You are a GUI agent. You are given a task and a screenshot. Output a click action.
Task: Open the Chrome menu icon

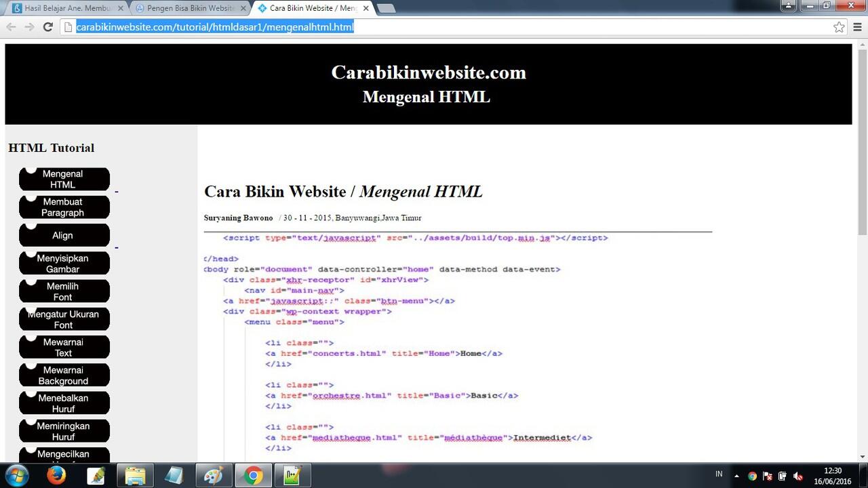859,27
